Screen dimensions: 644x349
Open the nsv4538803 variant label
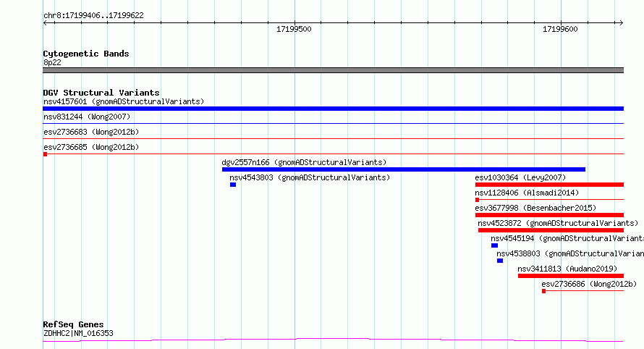tap(570, 253)
